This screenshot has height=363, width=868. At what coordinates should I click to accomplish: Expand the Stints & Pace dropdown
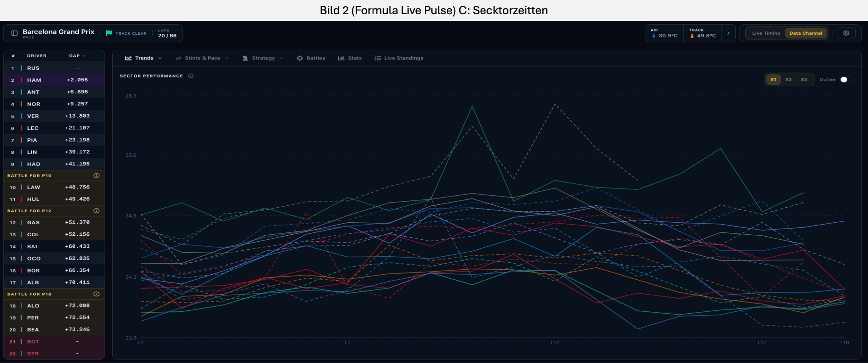(x=202, y=58)
